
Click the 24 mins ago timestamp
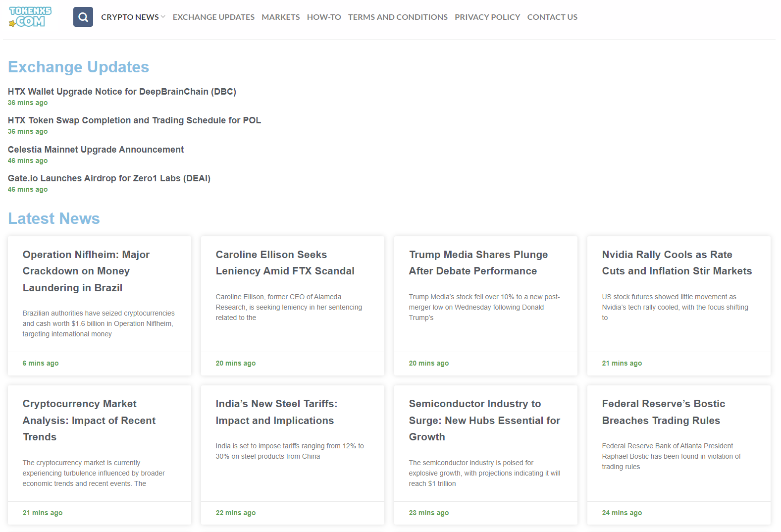[x=622, y=513]
